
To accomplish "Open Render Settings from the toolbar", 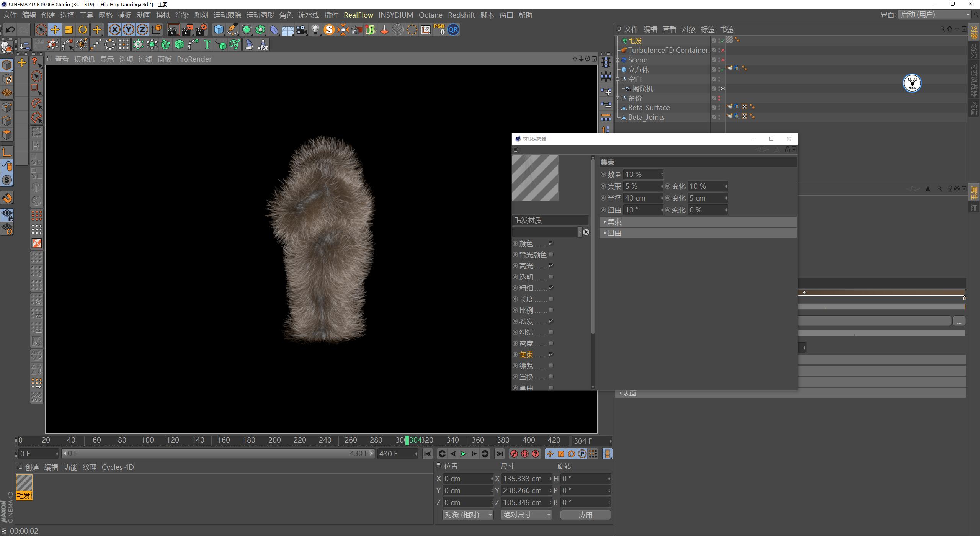I will pos(202,29).
